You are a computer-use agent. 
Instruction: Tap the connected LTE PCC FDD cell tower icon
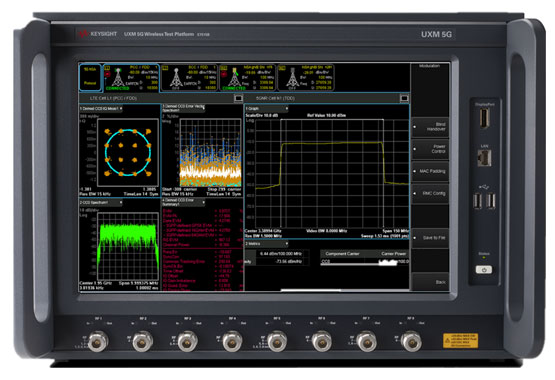click(118, 77)
